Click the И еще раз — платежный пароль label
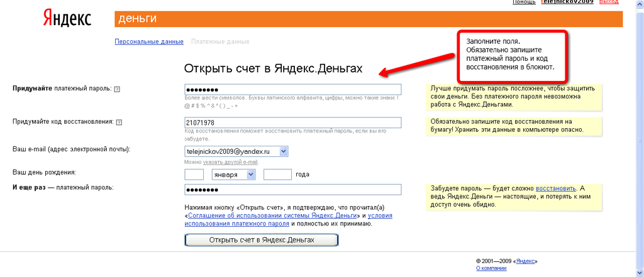The image size is (644, 277). tap(63, 188)
